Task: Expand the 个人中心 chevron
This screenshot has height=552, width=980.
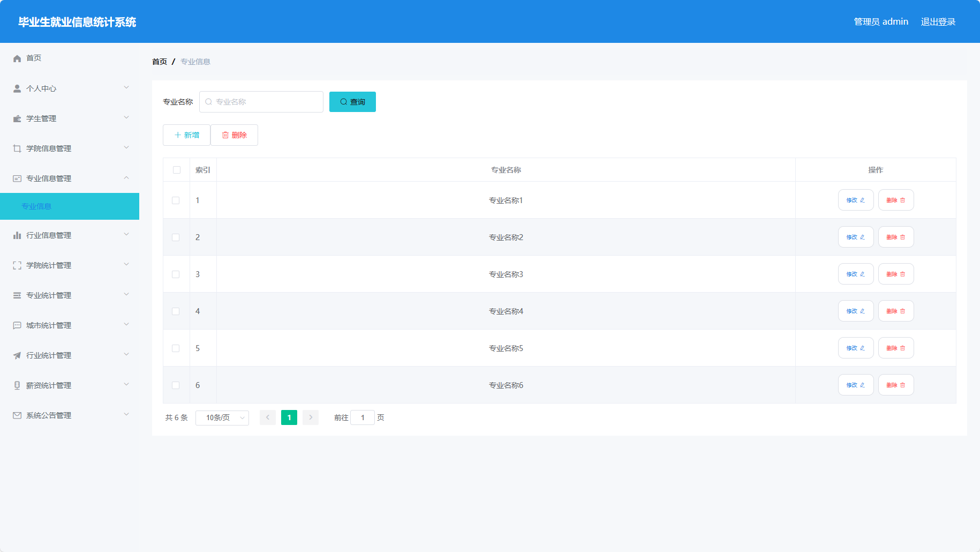Action: [x=126, y=87]
